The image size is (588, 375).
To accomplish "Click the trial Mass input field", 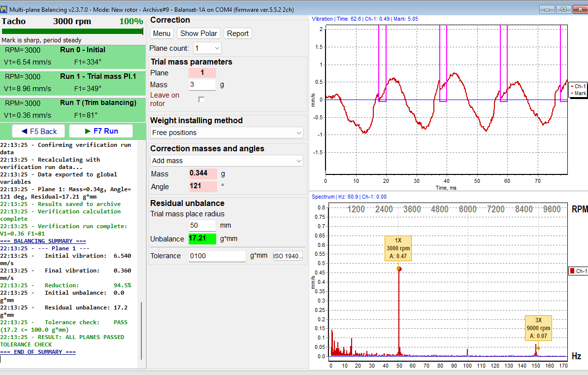I will pyautogui.click(x=202, y=85).
